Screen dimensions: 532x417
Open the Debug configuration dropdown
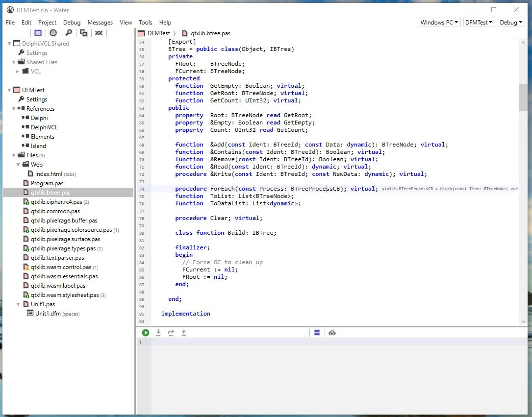tap(511, 22)
